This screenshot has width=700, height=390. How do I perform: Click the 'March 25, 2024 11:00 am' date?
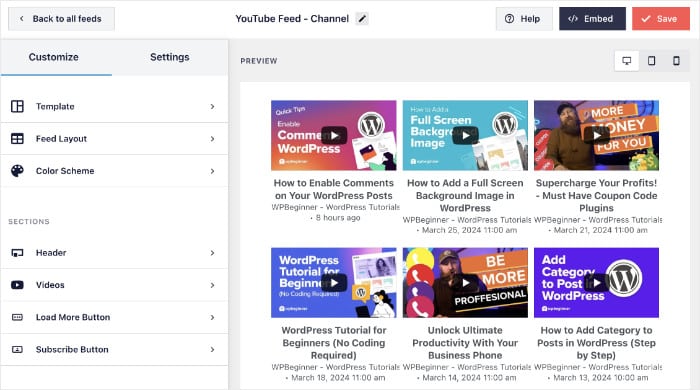point(469,230)
